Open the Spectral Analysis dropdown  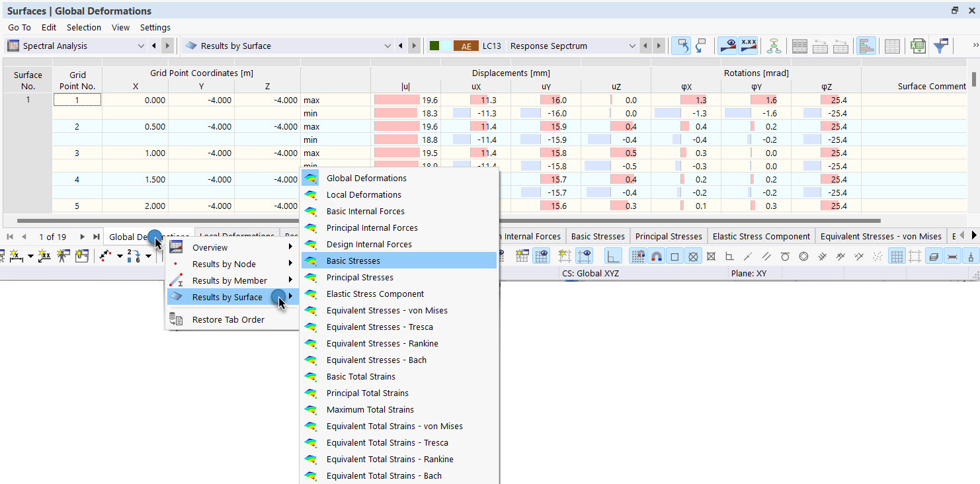coord(141,46)
